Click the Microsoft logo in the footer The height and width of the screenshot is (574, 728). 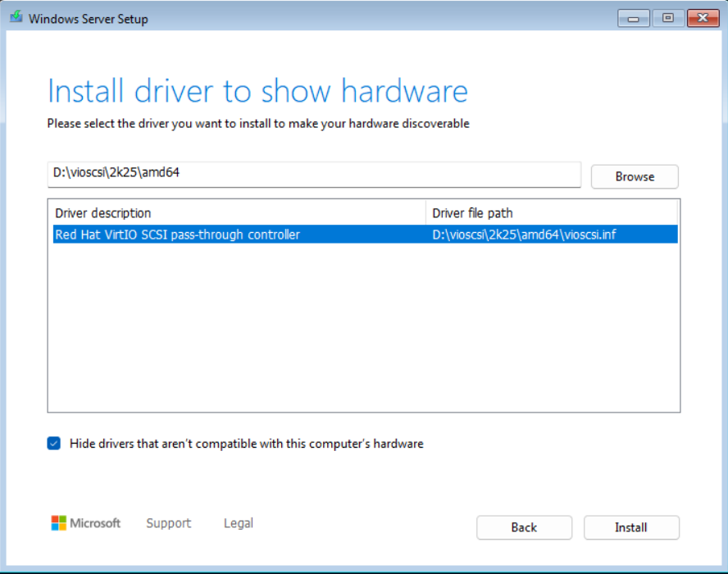[86, 523]
